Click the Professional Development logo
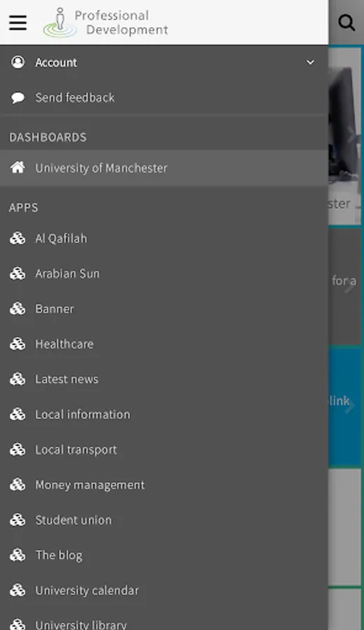The image size is (364, 630). pyautogui.click(x=106, y=22)
